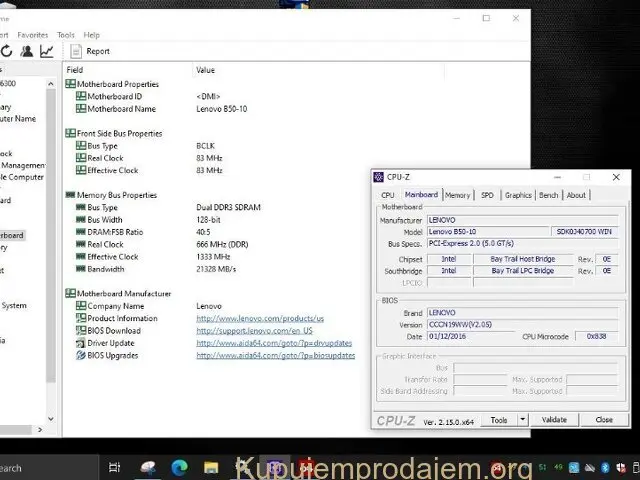The image size is (640, 480).
Task: Switch to the Graphics tab in CPU-Z
Action: tap(518, 195)
